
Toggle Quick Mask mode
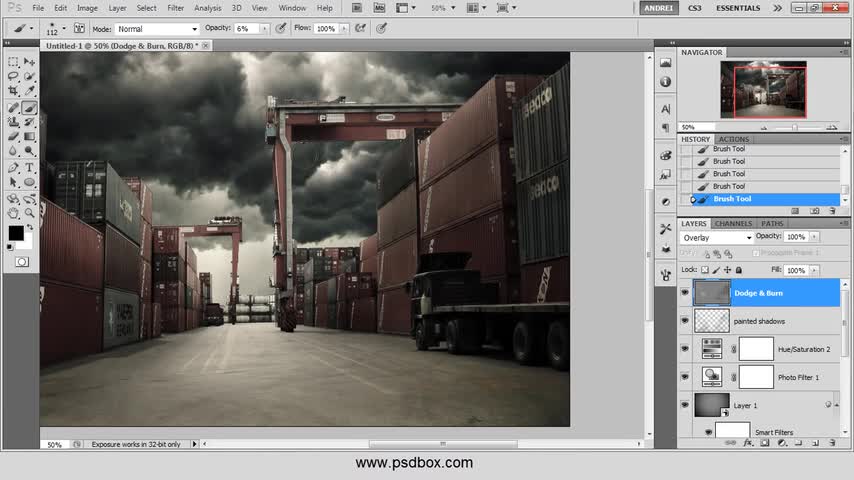[x=22, y=262]
